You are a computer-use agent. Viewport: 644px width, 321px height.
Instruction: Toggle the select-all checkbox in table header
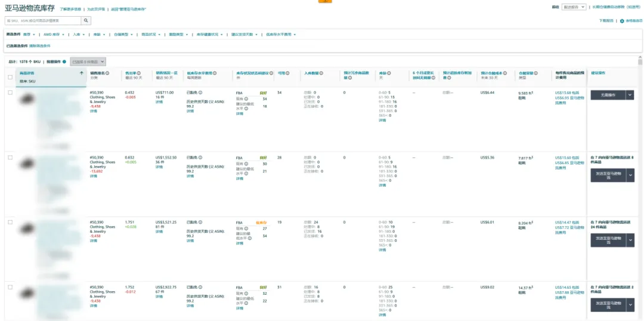click(x=10, y=77)
